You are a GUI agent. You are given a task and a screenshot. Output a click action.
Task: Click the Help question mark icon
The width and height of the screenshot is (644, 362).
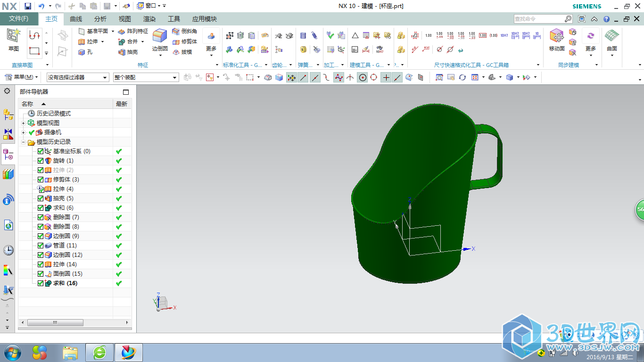606,19
